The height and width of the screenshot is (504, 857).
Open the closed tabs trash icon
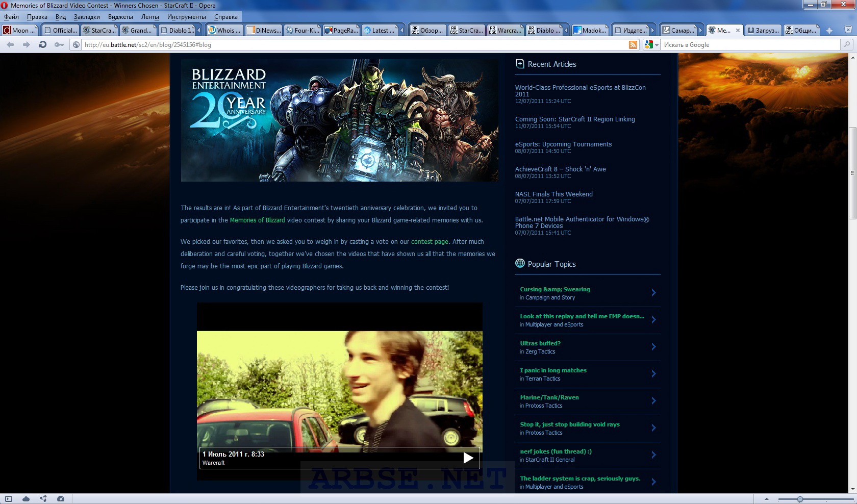(848, 30)
